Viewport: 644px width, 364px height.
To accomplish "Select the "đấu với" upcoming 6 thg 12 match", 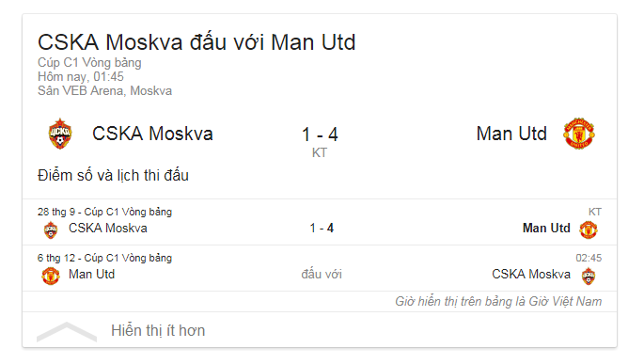I will [x=322, y=274].
